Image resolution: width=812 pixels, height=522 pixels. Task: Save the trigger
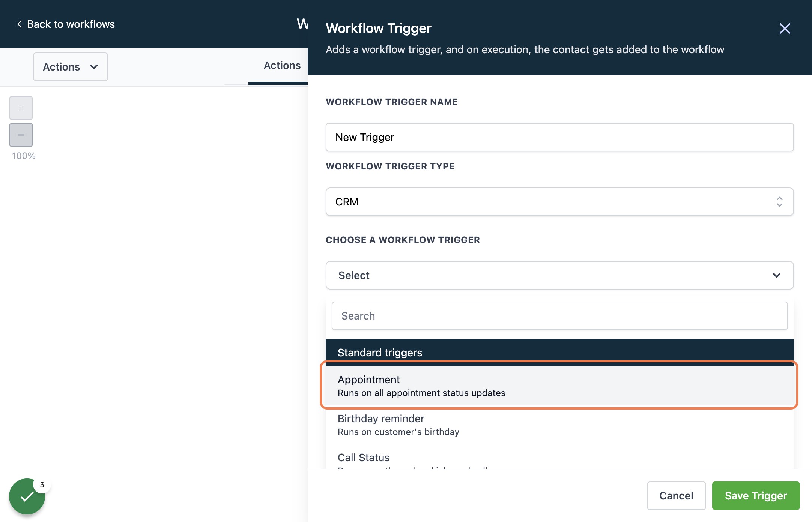[756, 496]
